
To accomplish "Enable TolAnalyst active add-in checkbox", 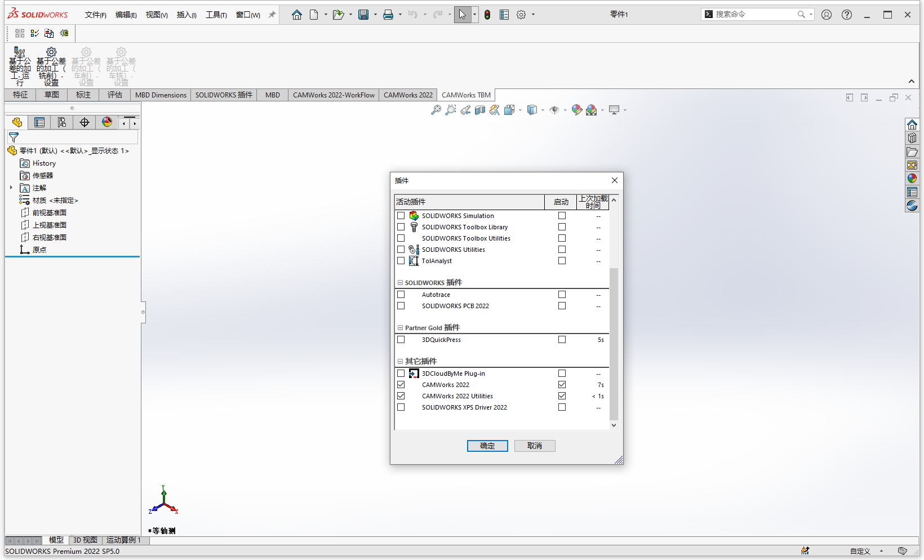I will coord(401,261).
